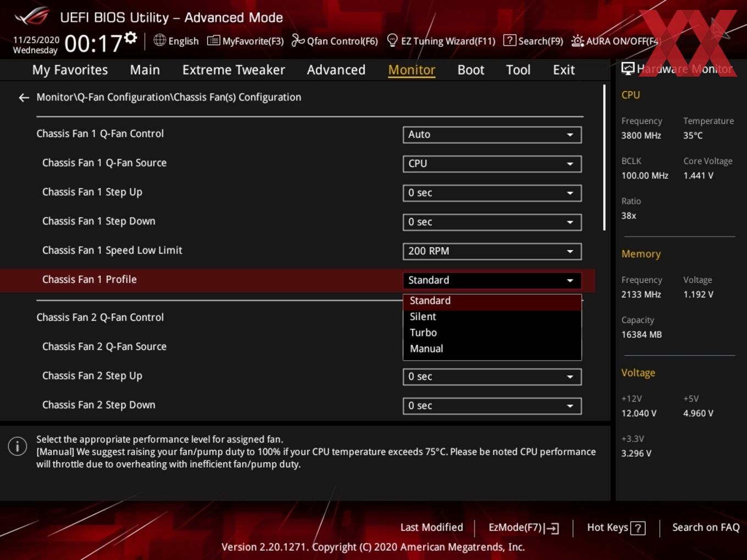Screen dimensions: 747x560
Task: Open Chassis Fan 1 Q-Fan Control dropdown
Action: click(492, 135)
